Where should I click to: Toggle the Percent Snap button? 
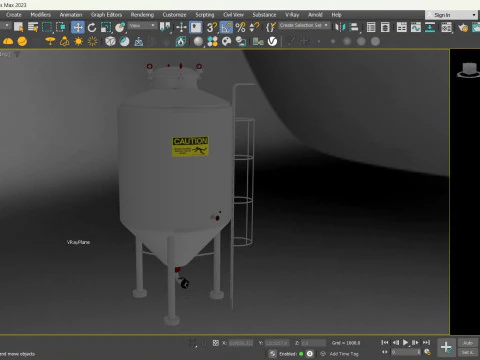click(240, 27)
